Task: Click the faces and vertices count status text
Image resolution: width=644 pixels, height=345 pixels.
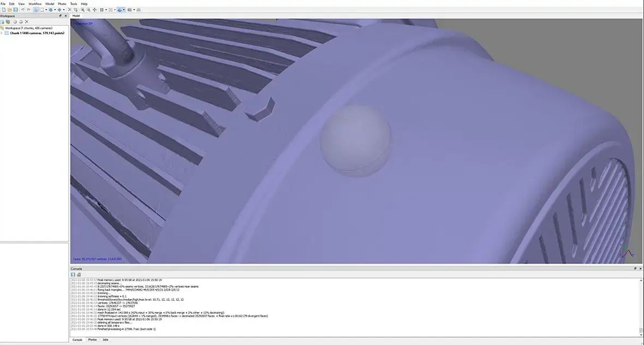Action: (x=97, y=259)
